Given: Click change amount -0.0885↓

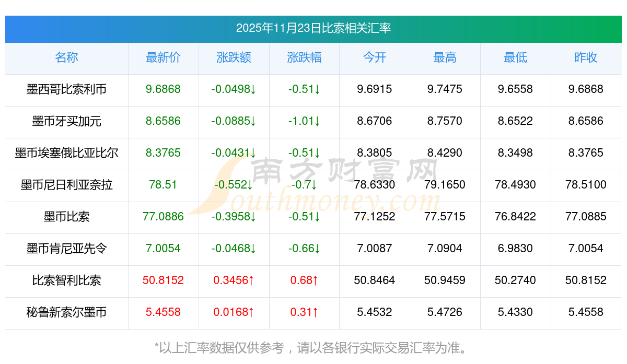Looking at the screenshot, I should [234, 121].
